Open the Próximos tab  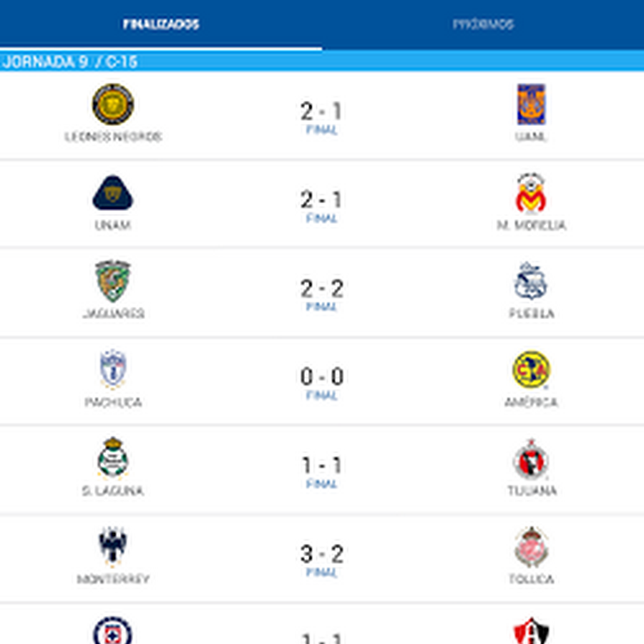pos(483,24)
